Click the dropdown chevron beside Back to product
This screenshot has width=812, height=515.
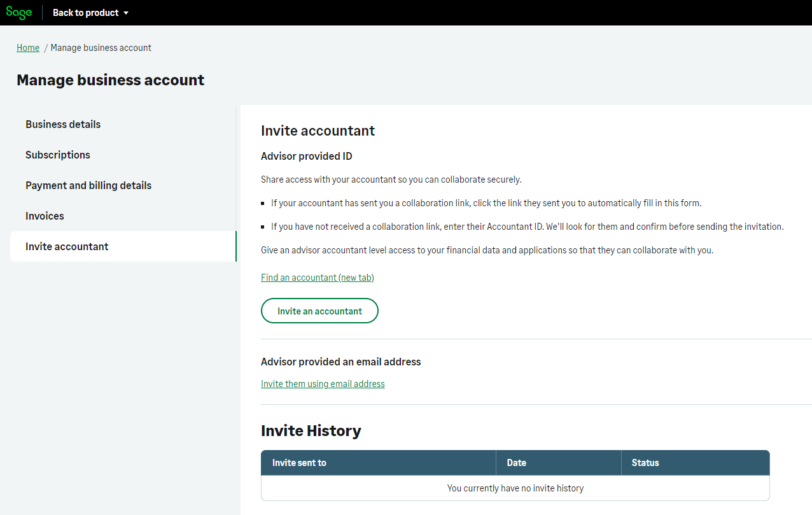click(x=126, y=12)
